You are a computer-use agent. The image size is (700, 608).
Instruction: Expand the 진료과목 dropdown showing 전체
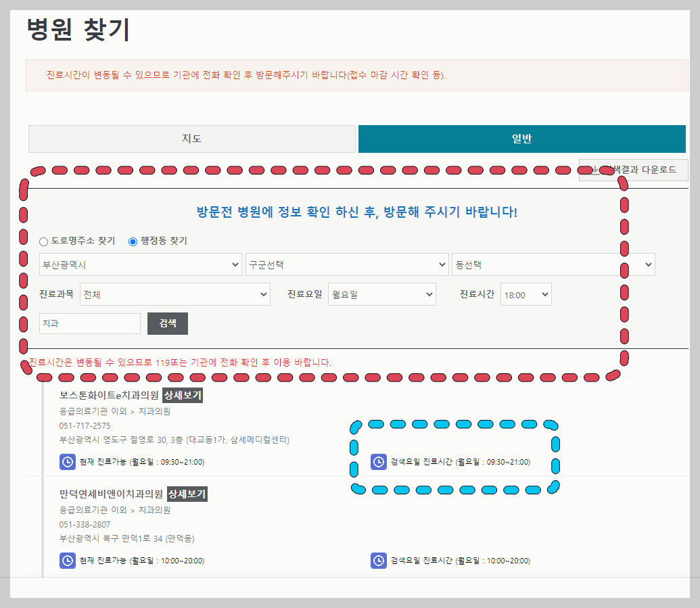point(174,294)
